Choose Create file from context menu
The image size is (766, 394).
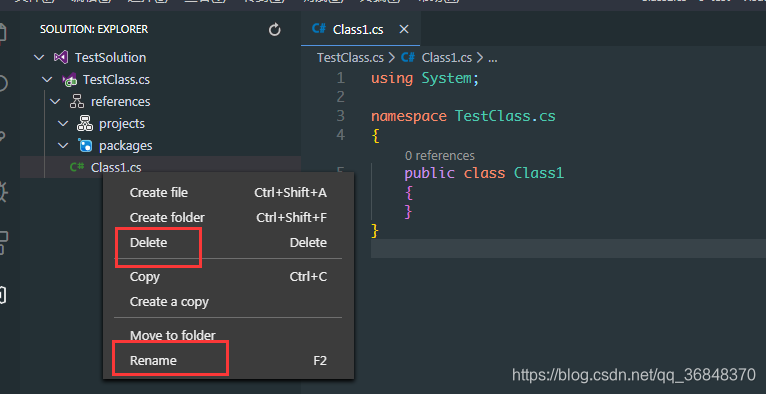(x=228, y=193)
